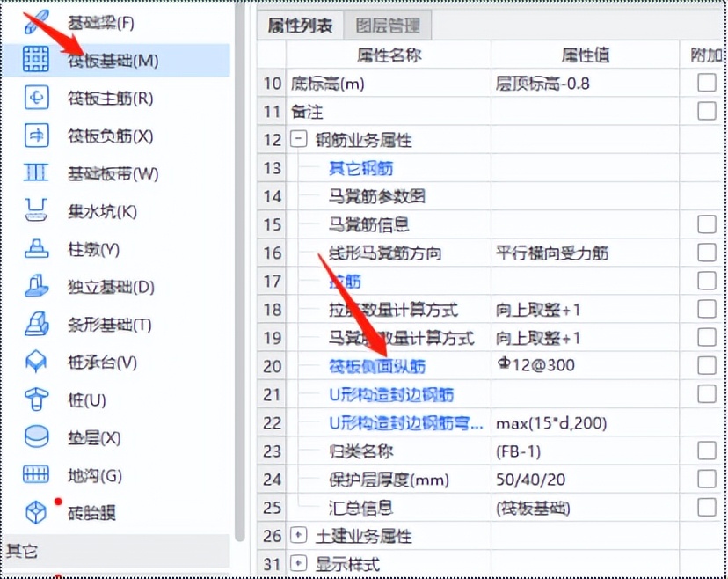The image size is (728, 579).
Task: Check the 附加 box for 保护层厚度(mm)
Action: pyautogui.click(x=706, y=480)
